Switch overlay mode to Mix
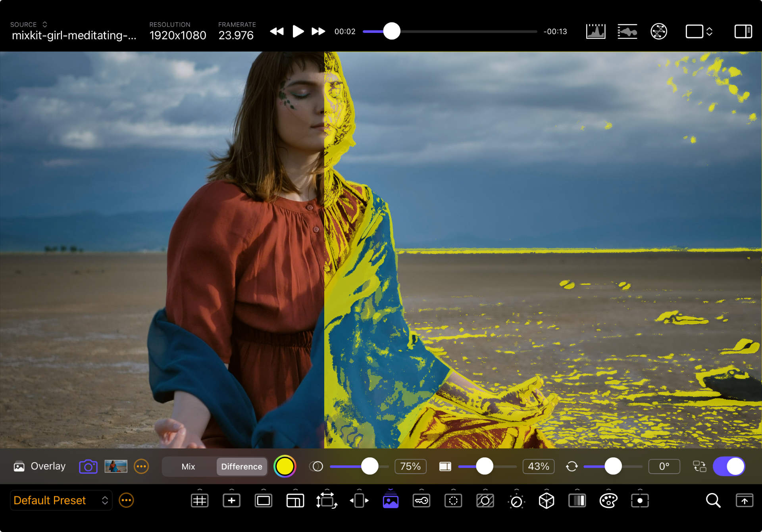The width and height of the screenshot is (762, 532). [x=188, y=467]
